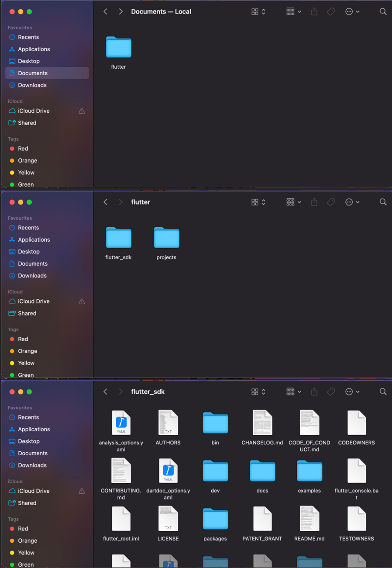
Task: Open the dev folder
Action: pos(215,471)
